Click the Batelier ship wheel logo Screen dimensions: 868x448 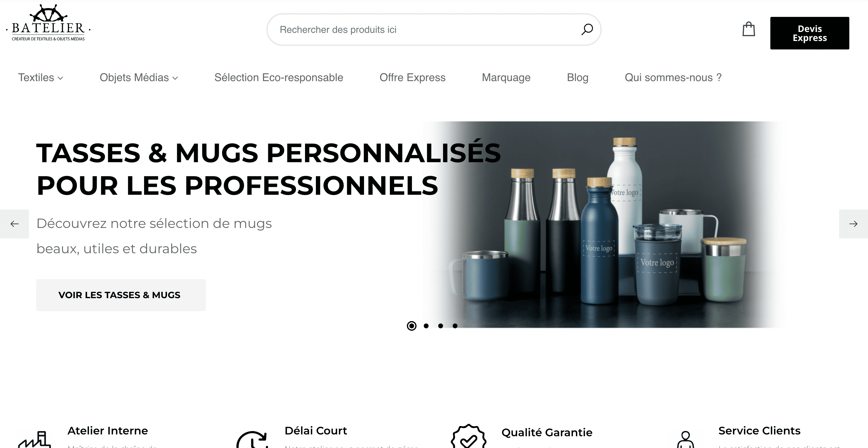point(48,23)
